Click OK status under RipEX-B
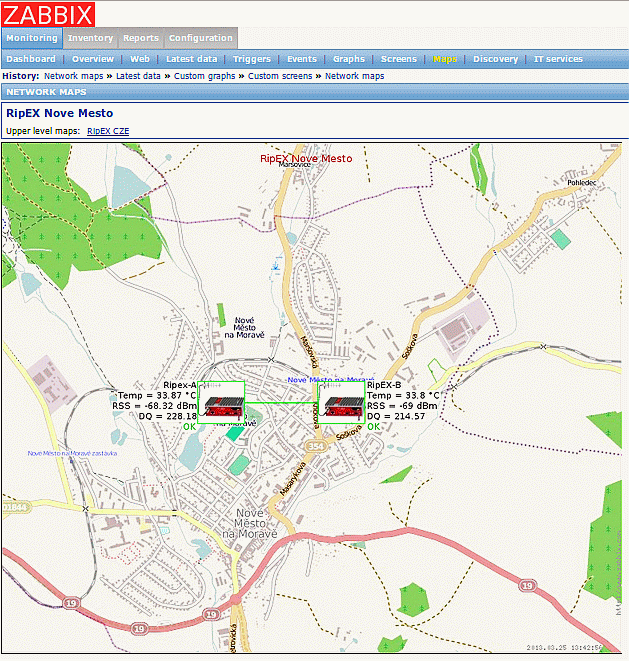The width and height of the screenshot is (629, 661). coord(374,427)
